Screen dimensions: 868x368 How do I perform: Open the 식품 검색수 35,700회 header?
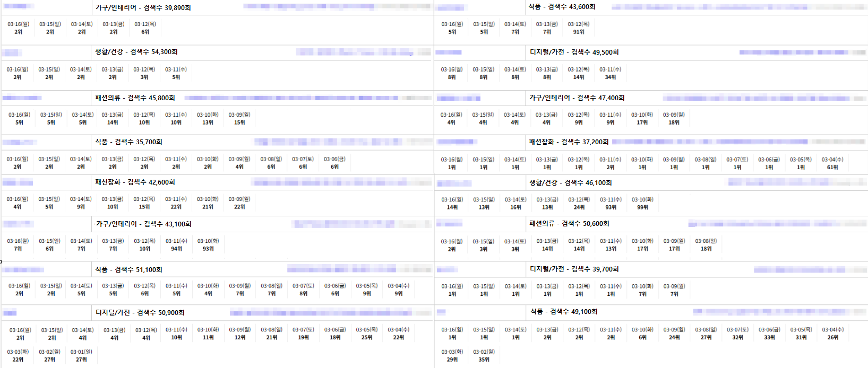coord(128,142)
